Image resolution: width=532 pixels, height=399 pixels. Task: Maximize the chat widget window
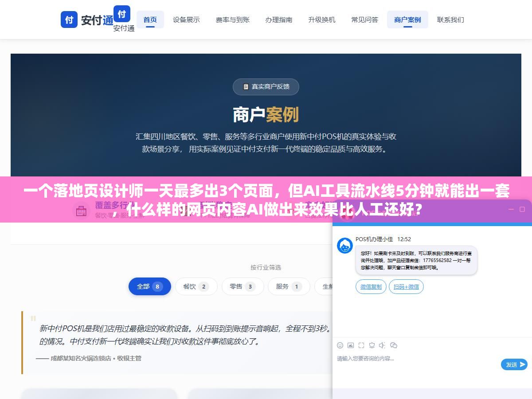pyautogui.click(x=522, y=209)
